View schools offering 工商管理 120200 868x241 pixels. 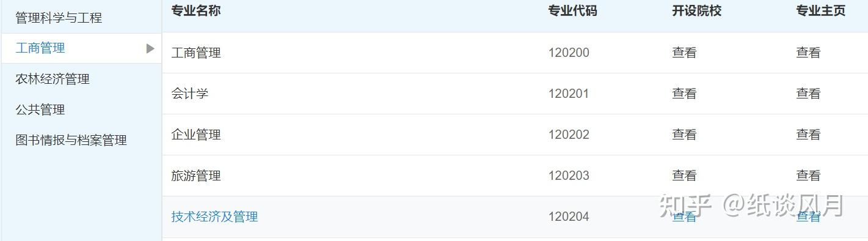click(x=684, y=53)
